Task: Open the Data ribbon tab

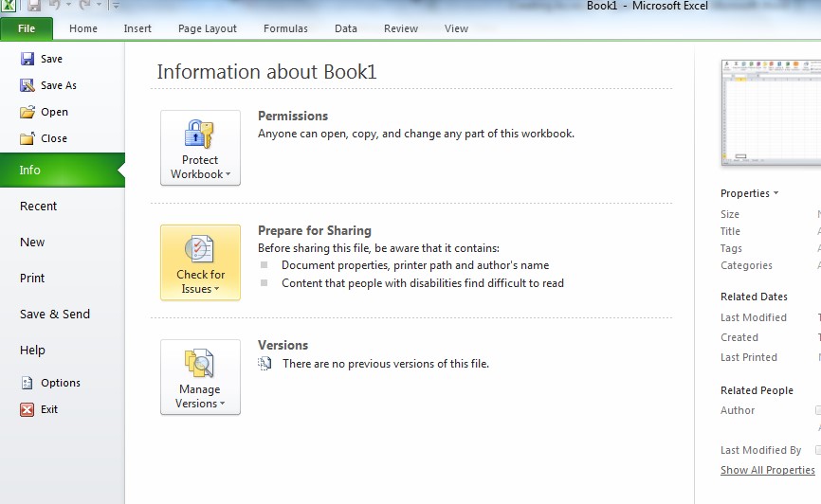Action: point(346,28)
